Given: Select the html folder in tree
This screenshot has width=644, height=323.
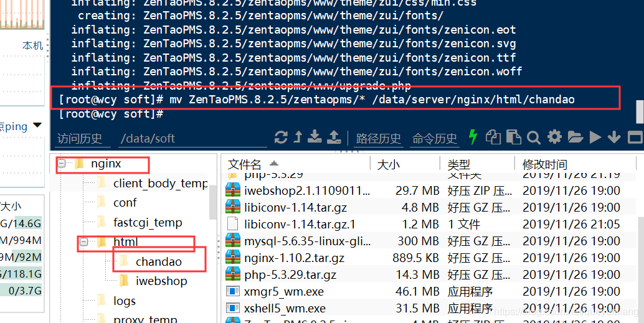Looking at the screenshot, I should click(126, 241).
